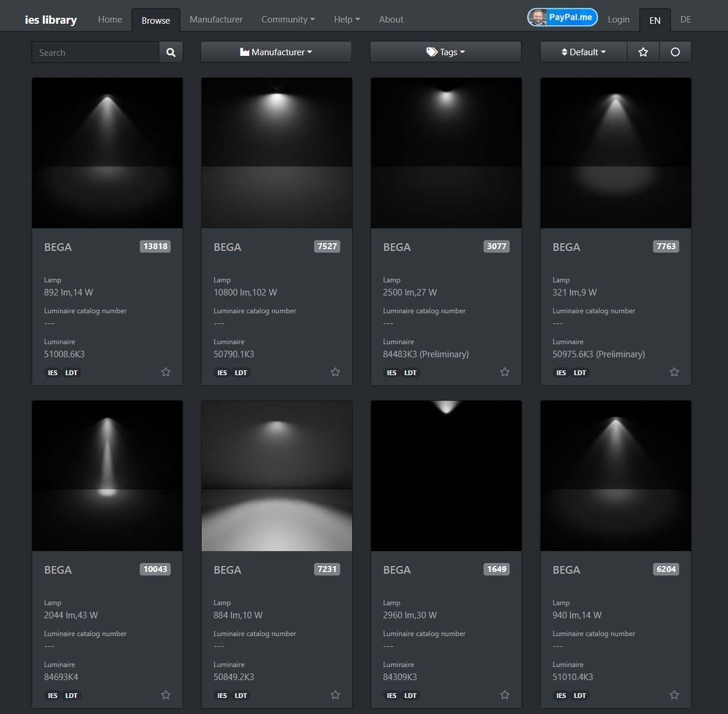Star the 50975.6K3 (Preliminary) luminaire card
The height and width of the screenshot is (714, 728).
pyautogui.click(x=674, y=372)
